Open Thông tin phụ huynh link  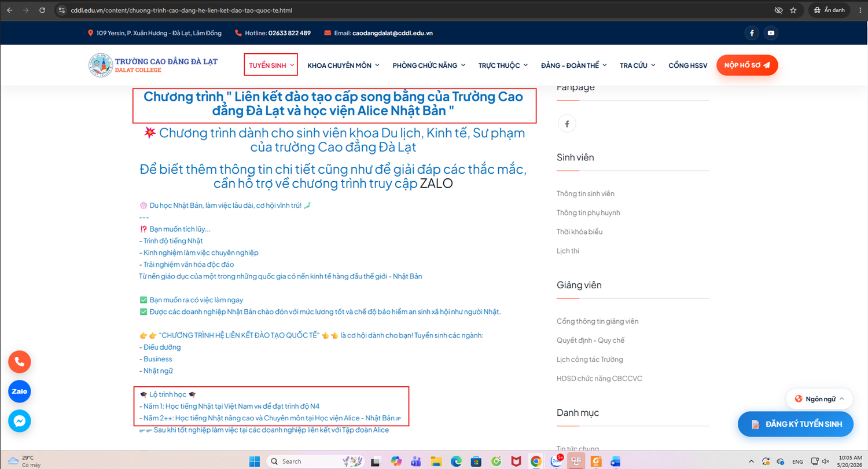click(x=588, y=212)
